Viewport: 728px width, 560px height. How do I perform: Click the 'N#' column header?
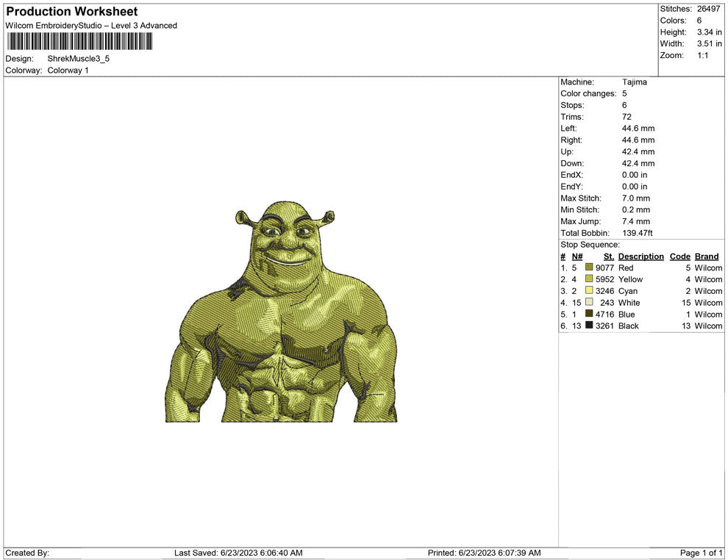[577, 256]
